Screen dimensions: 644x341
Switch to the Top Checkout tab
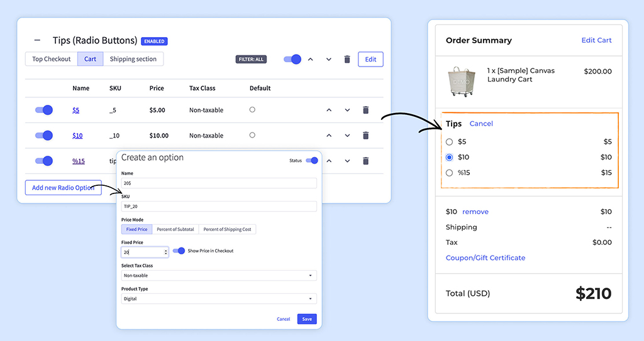[x=52, y=59]
